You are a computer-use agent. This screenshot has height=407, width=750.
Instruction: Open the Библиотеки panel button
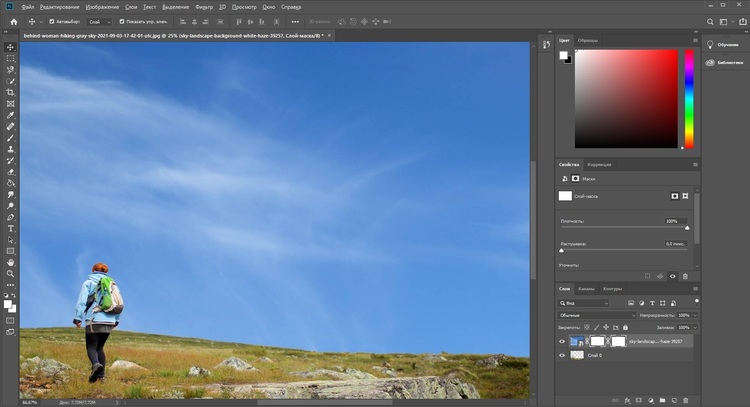coord(724,62)
